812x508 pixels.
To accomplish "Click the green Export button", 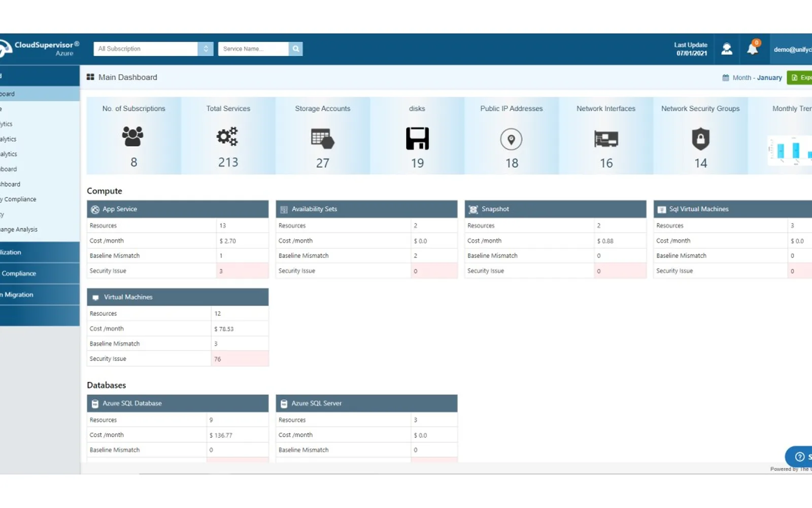I will click(800, 78).
